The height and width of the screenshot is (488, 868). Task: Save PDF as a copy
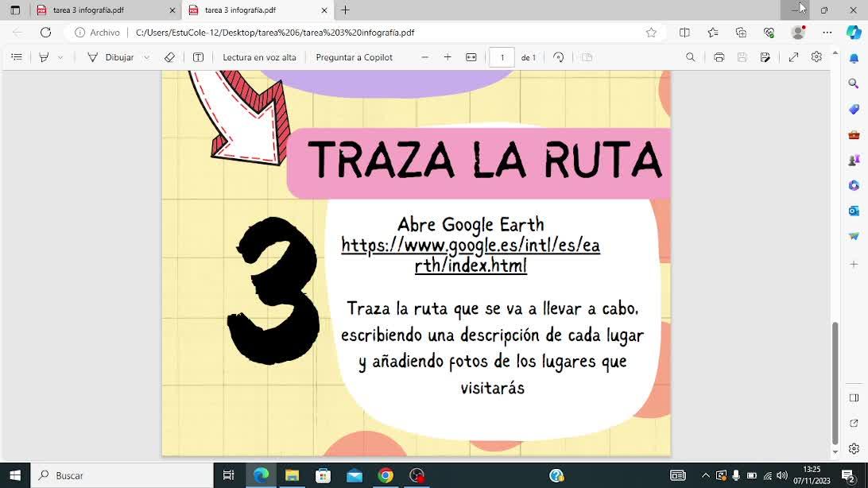[765, 57]
